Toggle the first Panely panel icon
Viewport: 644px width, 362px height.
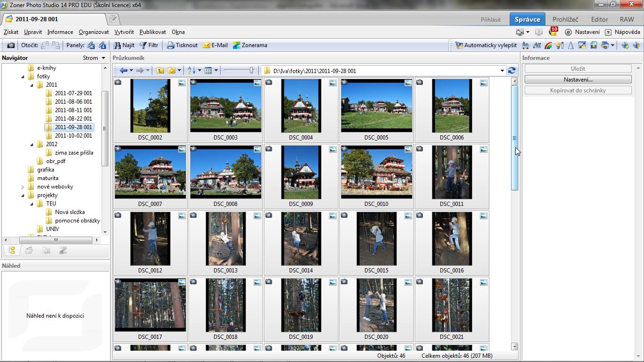tap(91, 45)
